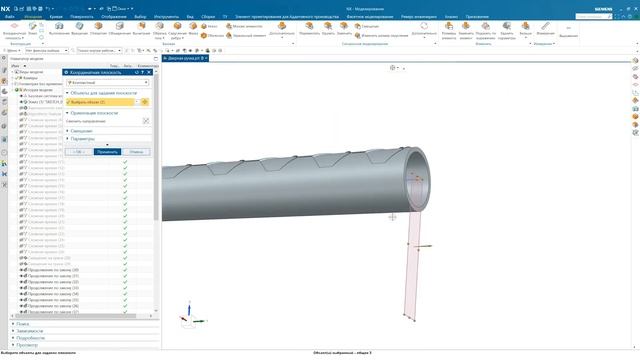Open the work part scope dropdown

(x=99, y=50)
